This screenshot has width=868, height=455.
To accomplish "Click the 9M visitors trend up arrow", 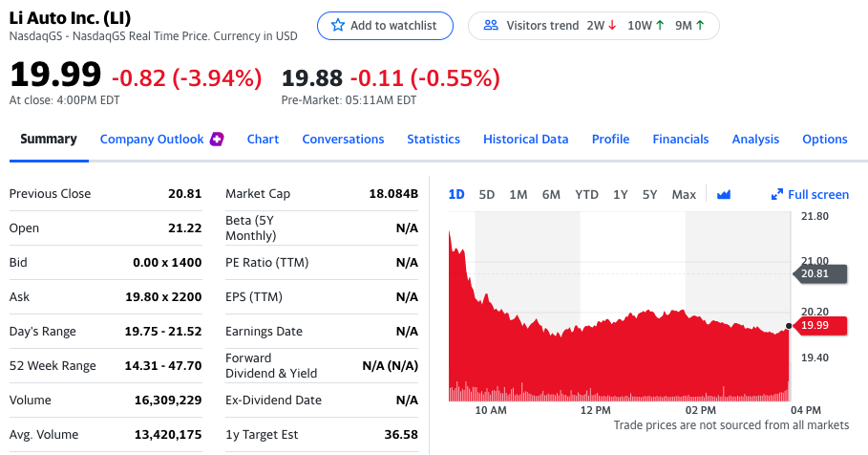I will [702, 26].
